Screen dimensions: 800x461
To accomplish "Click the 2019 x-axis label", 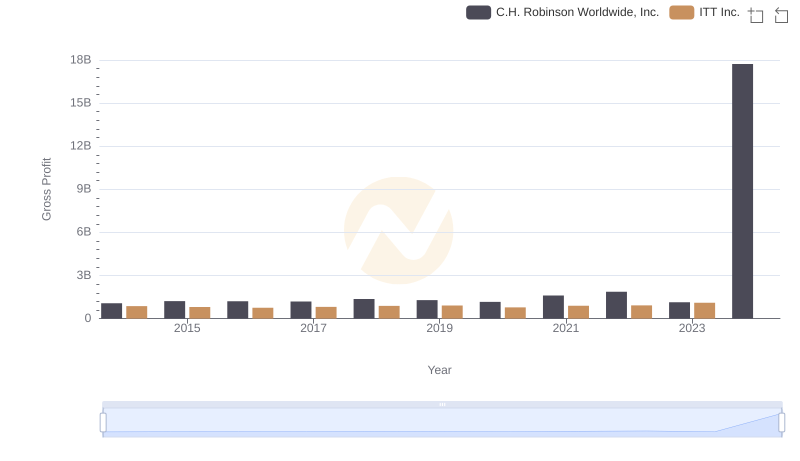I will pyautogui.click(x=439, y=328).
